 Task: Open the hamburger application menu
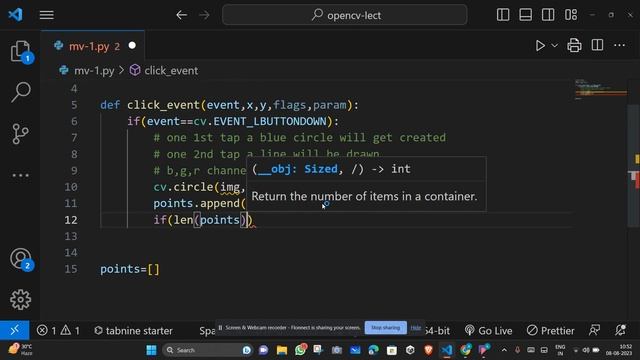click(47, 15)
